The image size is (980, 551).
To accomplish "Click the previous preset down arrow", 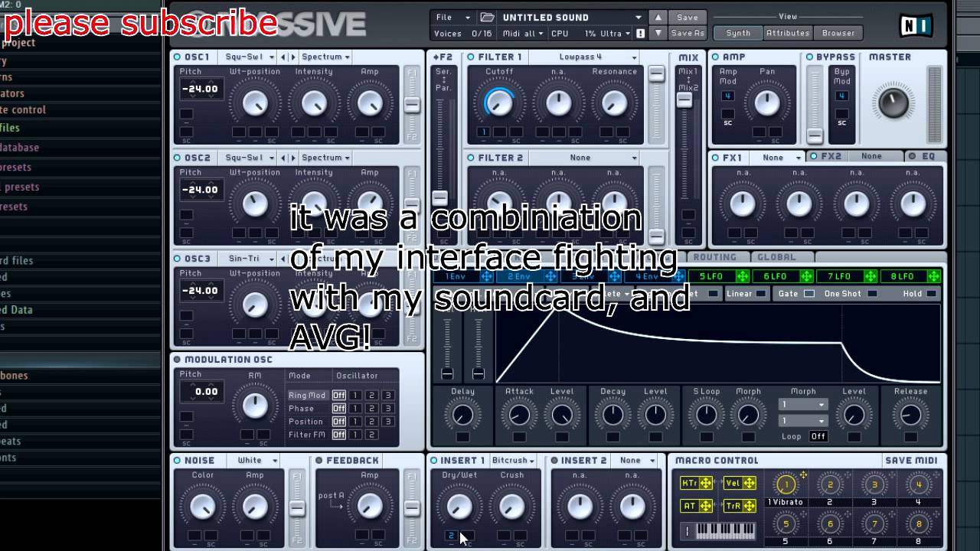I will tap(658, 33).
